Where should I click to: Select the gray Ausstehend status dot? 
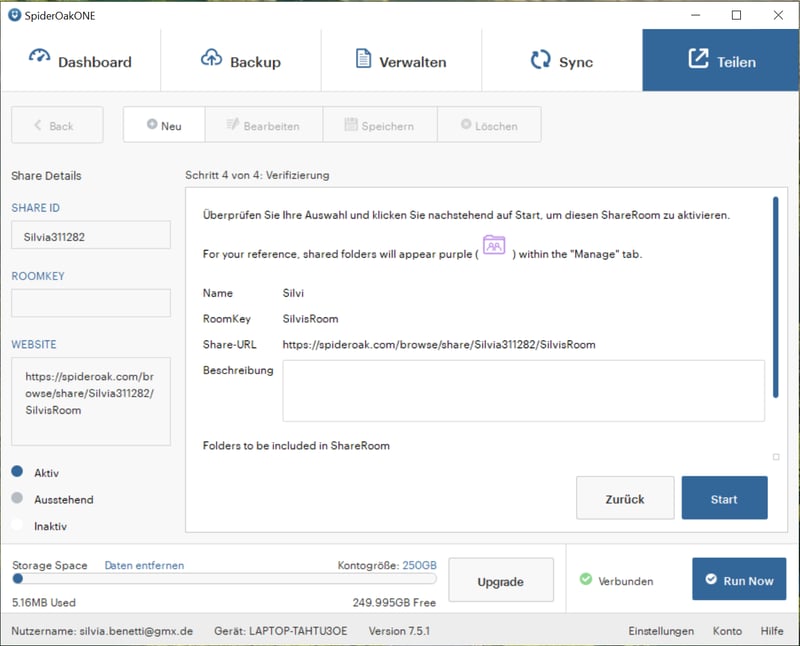tap(17, 499)
